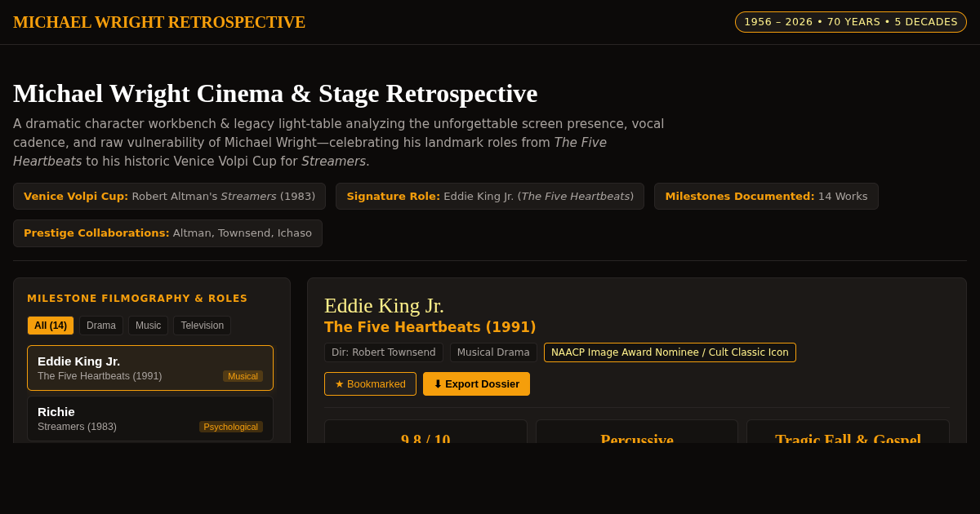Select the All (14) filter tab

pos(51,326)
